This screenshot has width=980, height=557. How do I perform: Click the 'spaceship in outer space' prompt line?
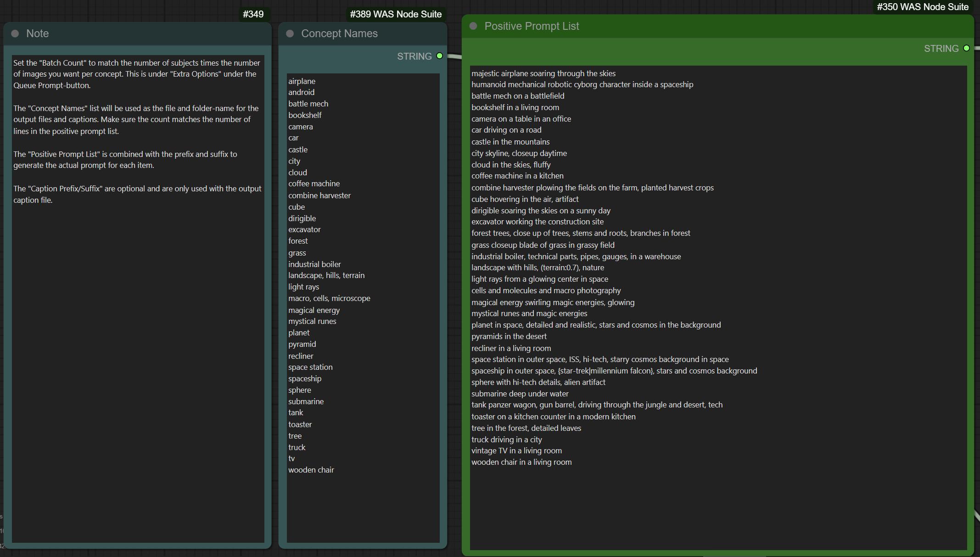pyautogui.click(x=614, y=371)
